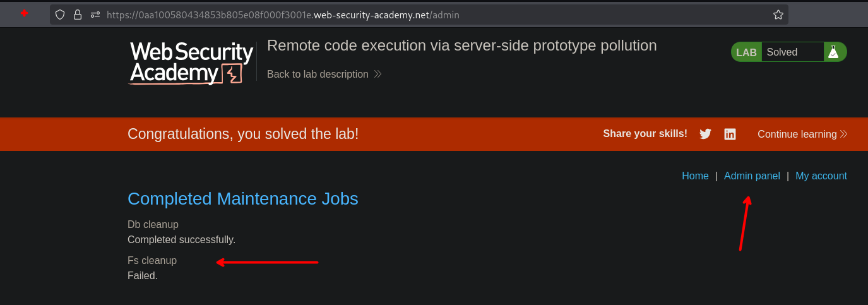Share on LinkedIn via its icon
This screenshot has width=868, height=305.
pos(730,134)
